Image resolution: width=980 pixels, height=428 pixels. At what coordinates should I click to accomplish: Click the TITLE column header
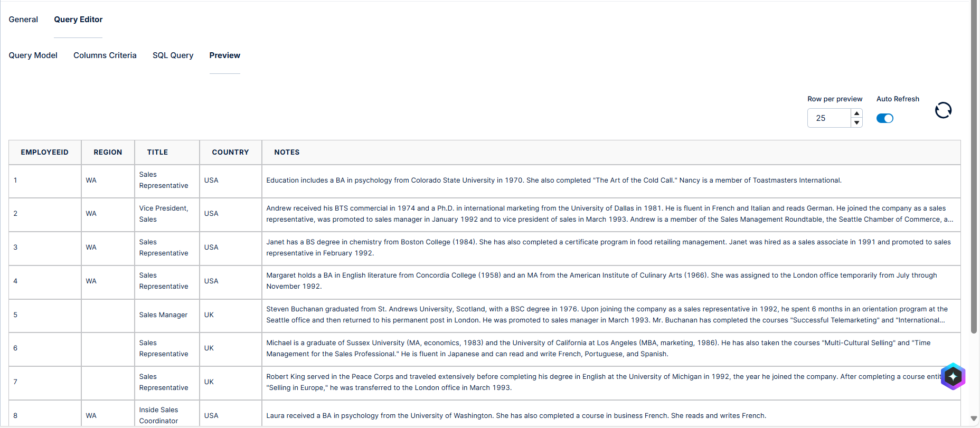click(x=167, y=152)
